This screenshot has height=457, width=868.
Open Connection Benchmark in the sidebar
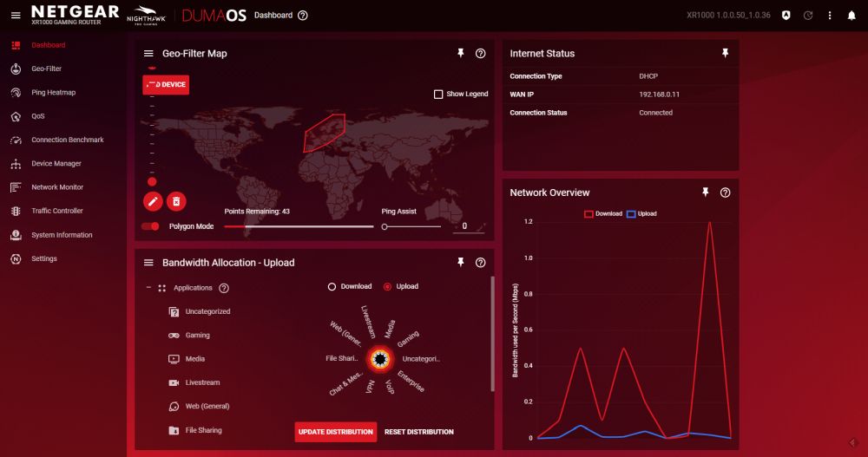(x=68, y=140)
